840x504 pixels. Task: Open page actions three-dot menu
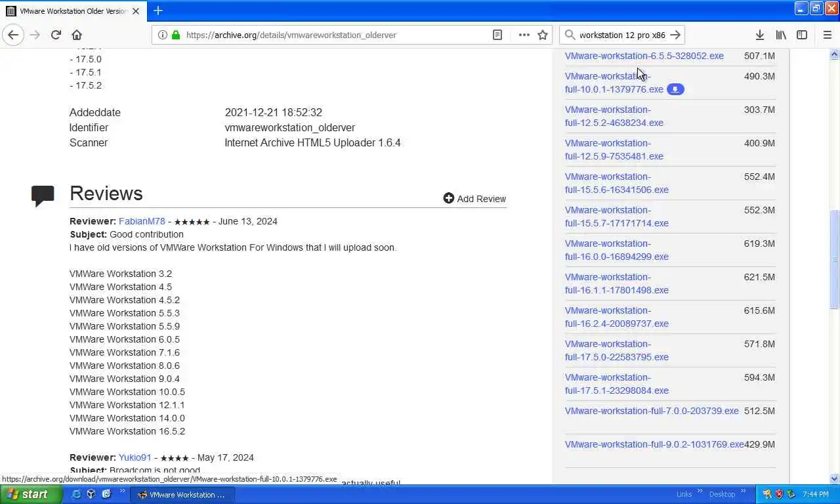[524, 35]
